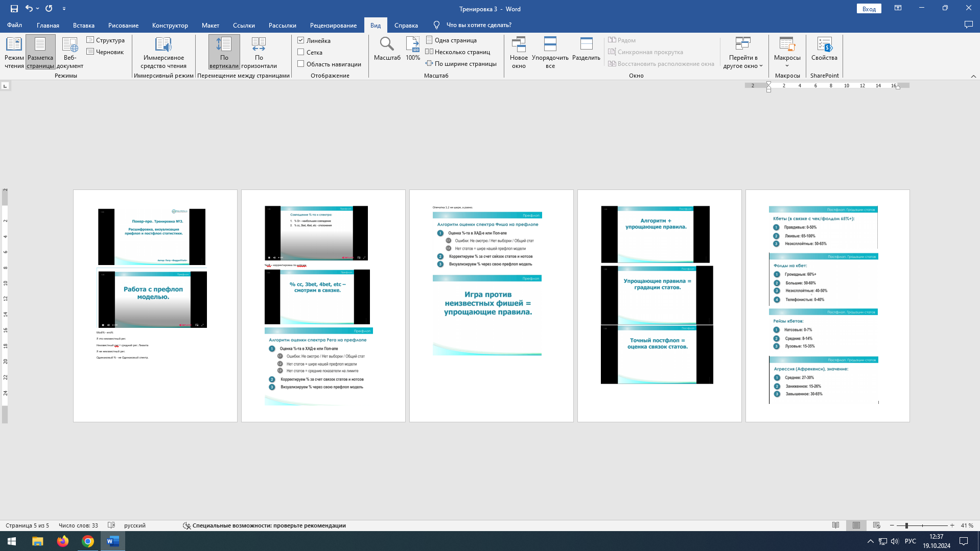Screen dimensions: 980x551
Task: Uncheck the Ruler (Линейка) checkbox
Action: (x=301, y=40)
